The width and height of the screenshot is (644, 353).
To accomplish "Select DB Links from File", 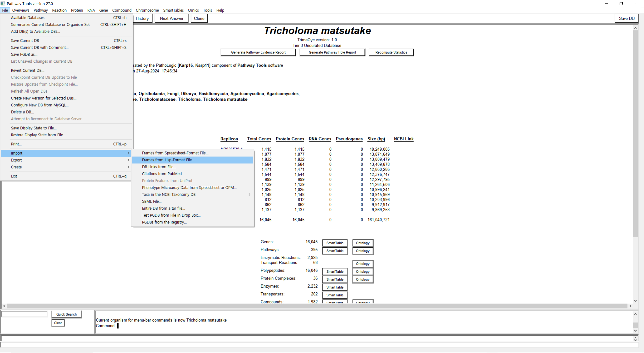I will coord(192,167).
